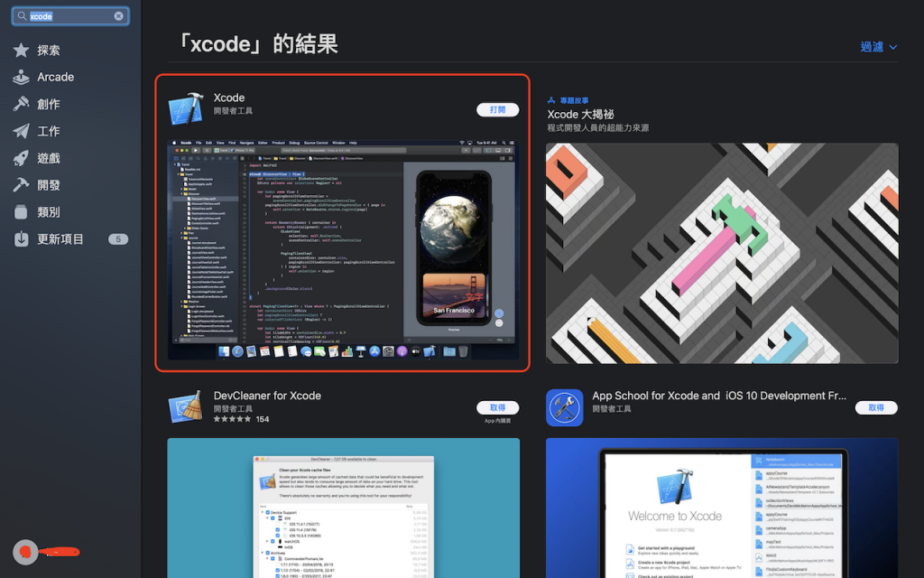Screen dimensions: 924x578
Task: Open DevCleaner for Xcode title
Action: [267, 396]
